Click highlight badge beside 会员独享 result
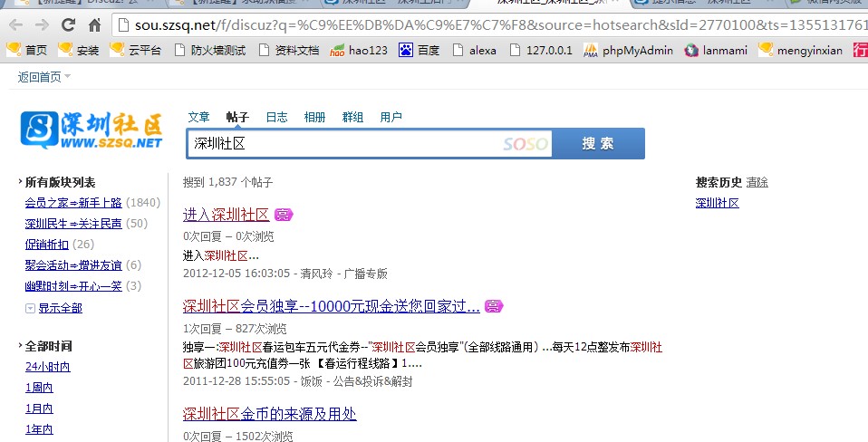868x442 pixels. point(494,306)
